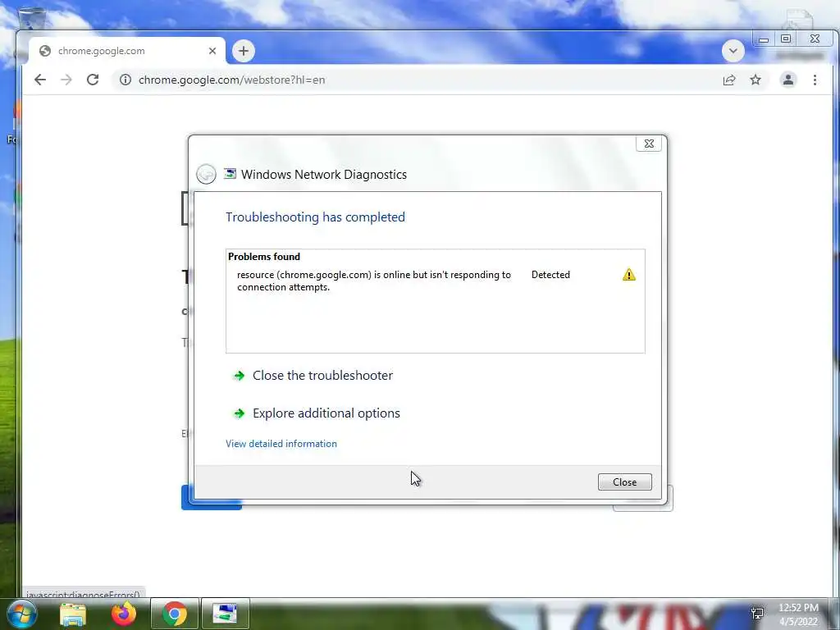Switch to Chrome on the taskbar
The height and width of the screenshot is (630, 840).
(175, 614)
